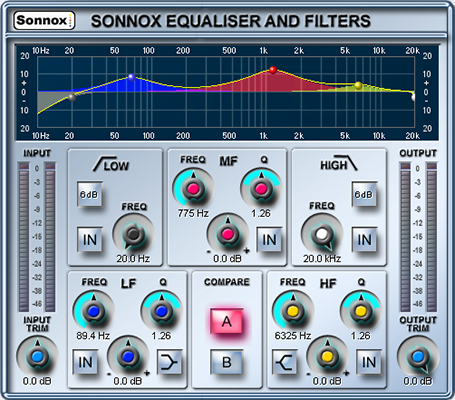Adjust the LF Q knob
Image resolution: width=455 pixels, height=400 pixels.
(162, 311)
